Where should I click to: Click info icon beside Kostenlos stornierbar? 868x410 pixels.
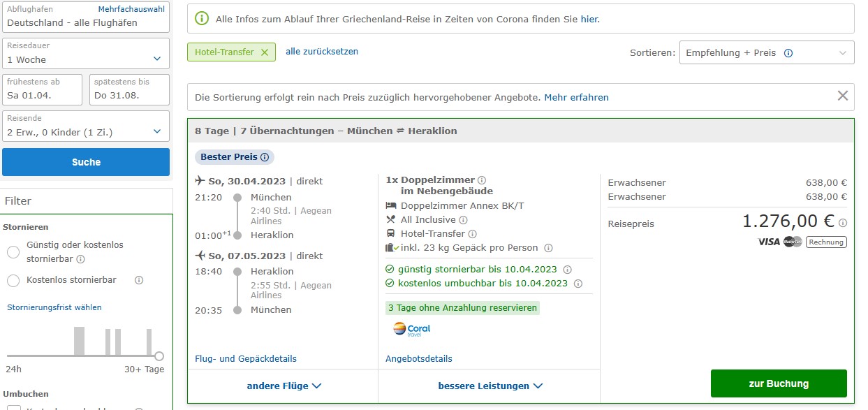point(138,280)
